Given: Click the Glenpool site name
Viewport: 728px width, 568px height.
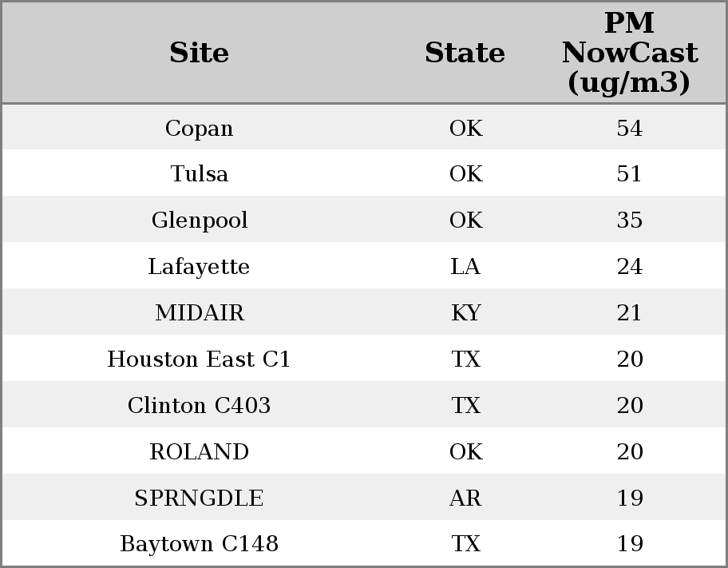Looking at the screenshot, I should pos(199,220).
